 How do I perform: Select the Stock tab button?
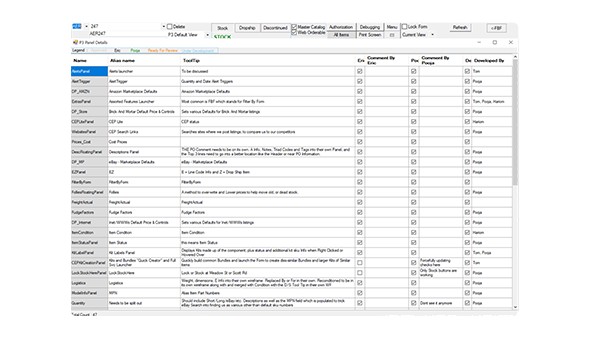222,28
